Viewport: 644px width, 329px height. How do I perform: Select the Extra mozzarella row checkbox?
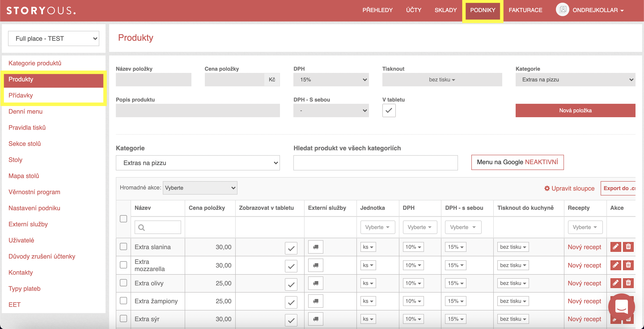point(123,265)
